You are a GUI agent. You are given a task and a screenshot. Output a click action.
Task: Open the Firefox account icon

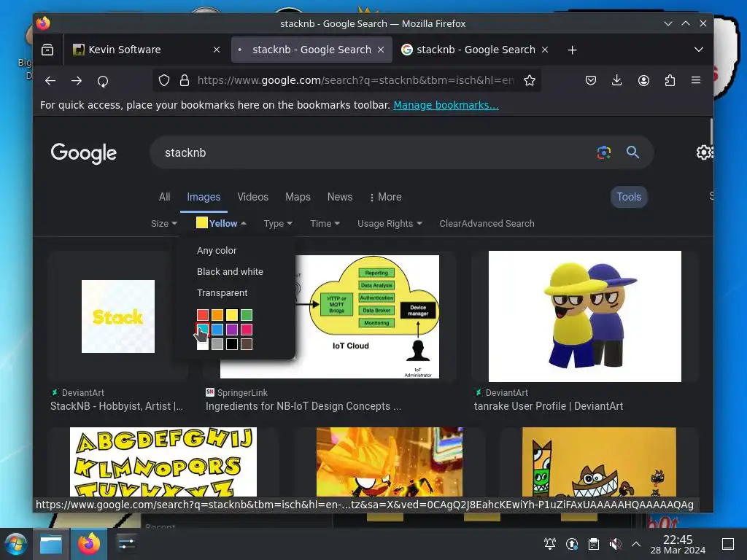coord(643,80)
